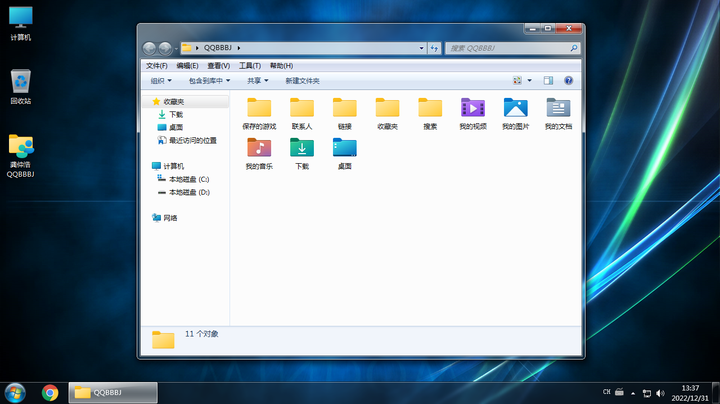Viewport: 720px width, 404px height.
Task: Open the taskbar clock showing 13:37
Action: pos(690,393)
